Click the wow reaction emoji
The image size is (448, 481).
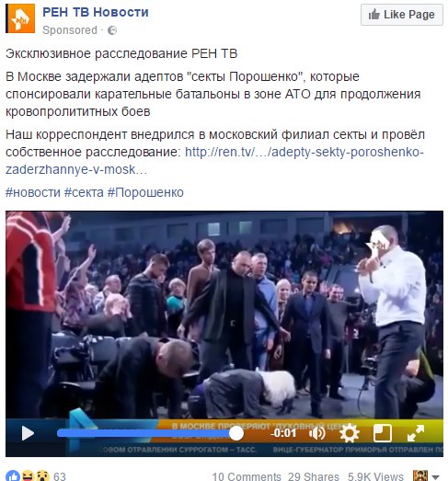click(x=43, y=475)
